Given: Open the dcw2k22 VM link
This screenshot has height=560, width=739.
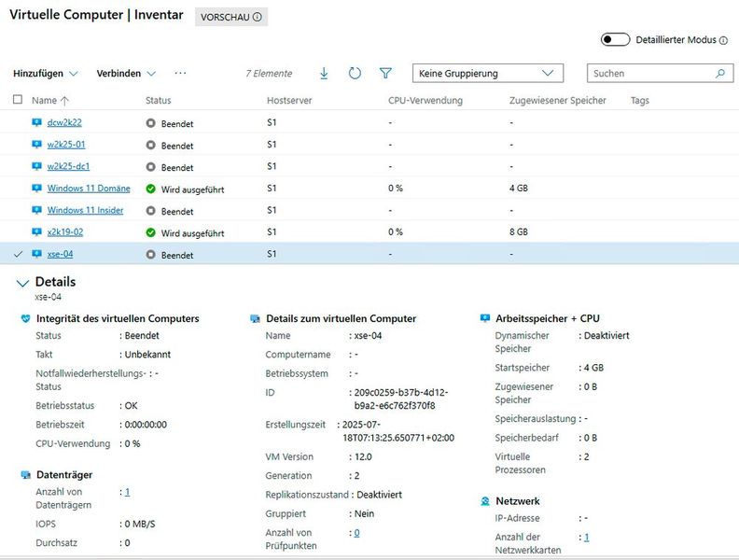Looking at the screenshot, I should (64, 122).
